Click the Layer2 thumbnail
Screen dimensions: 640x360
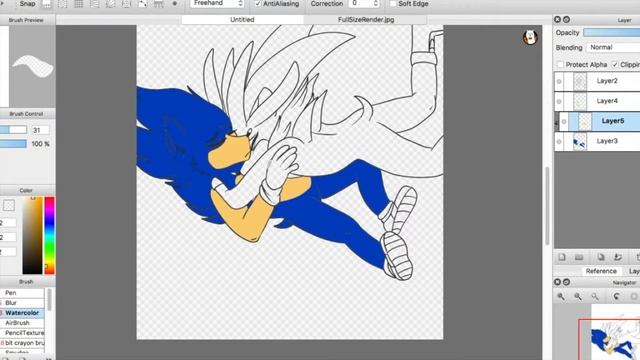click(580, 81)
